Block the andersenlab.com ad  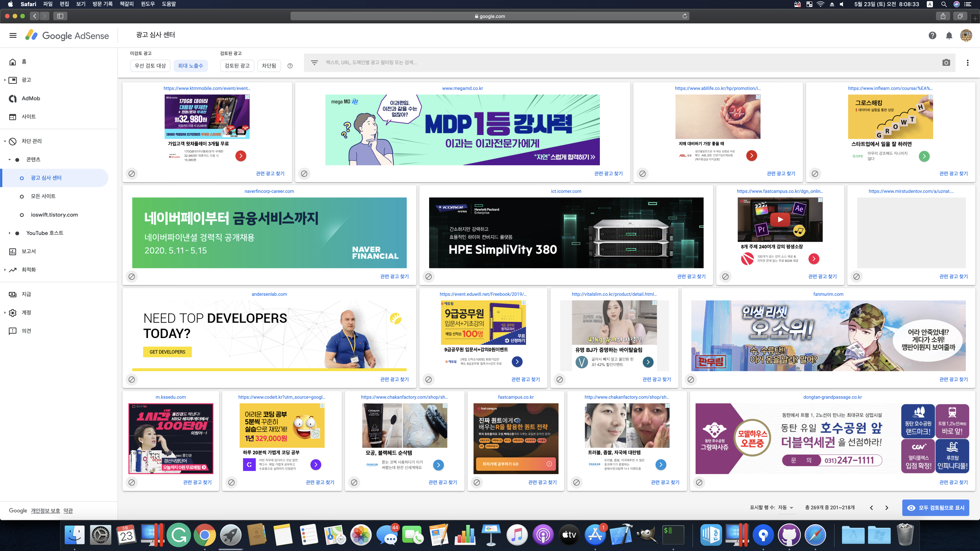click(132, 380)
